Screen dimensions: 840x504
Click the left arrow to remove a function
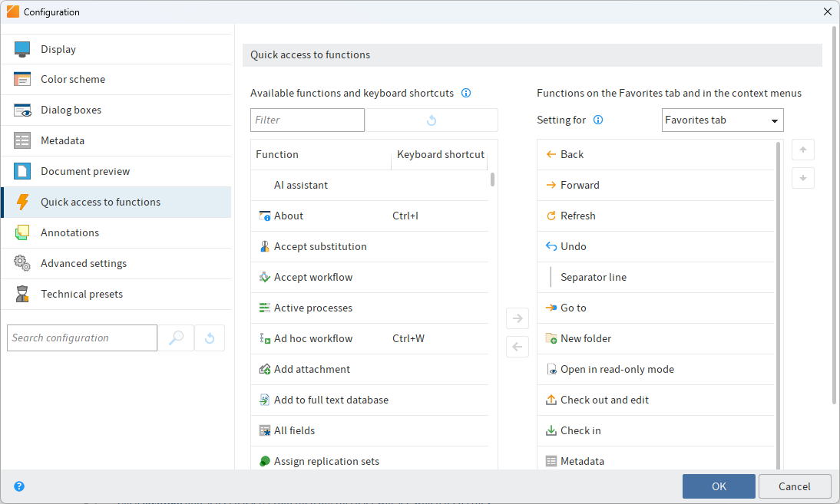pos(517,347)
